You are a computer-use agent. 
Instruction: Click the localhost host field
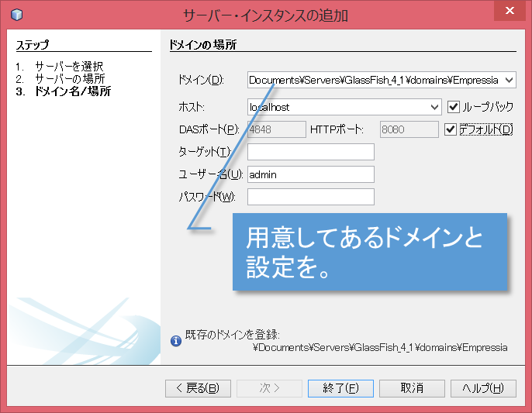coord(344,107)
